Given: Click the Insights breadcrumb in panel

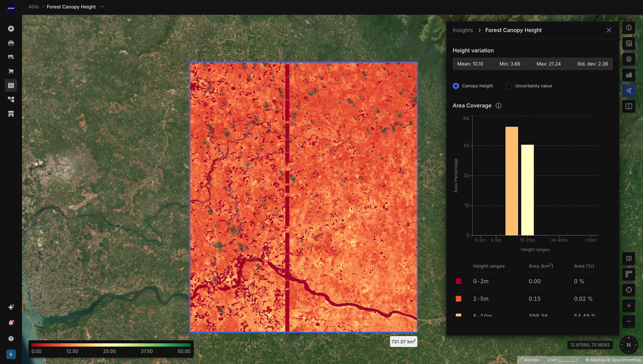Looking at the screenshot, I should coord(463,30).
